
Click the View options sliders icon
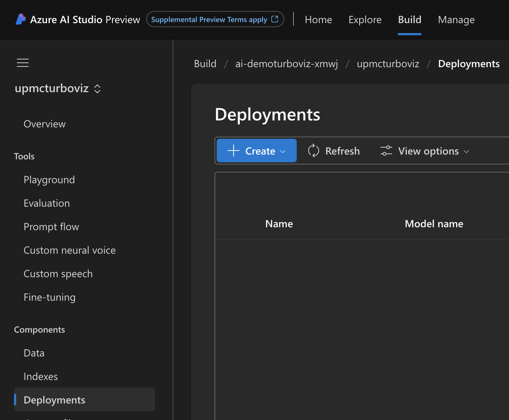[x=386, y=151]
